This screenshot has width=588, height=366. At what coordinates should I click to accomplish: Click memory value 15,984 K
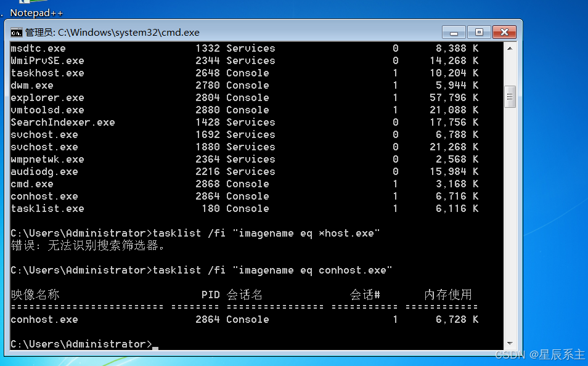click(x=454, y=172)
